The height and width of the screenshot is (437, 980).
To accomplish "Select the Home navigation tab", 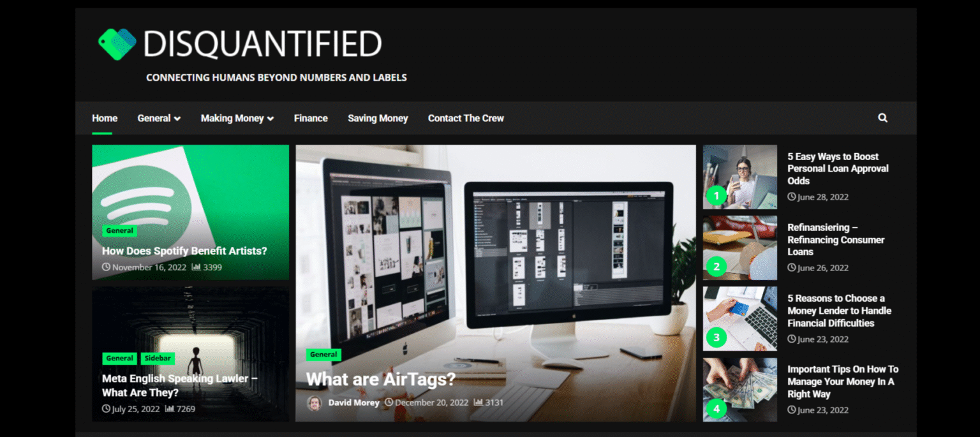I will point(105,118).
